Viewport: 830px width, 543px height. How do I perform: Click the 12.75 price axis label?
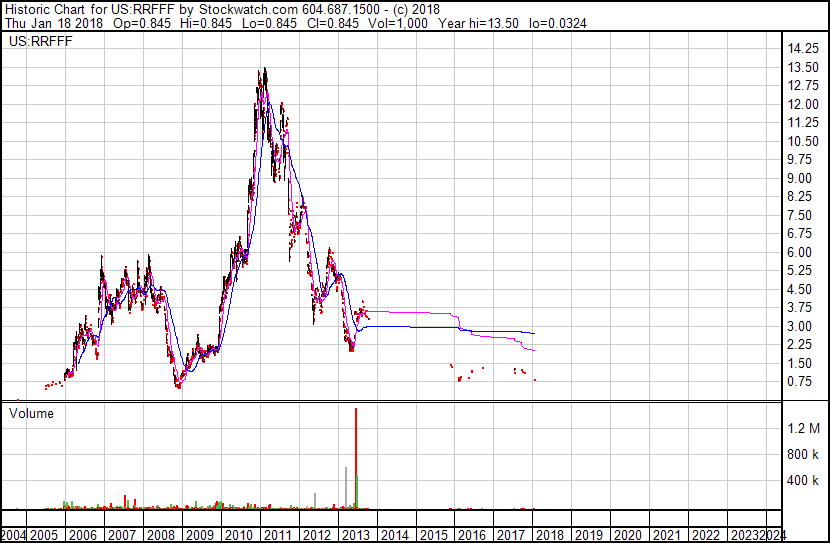803,86
